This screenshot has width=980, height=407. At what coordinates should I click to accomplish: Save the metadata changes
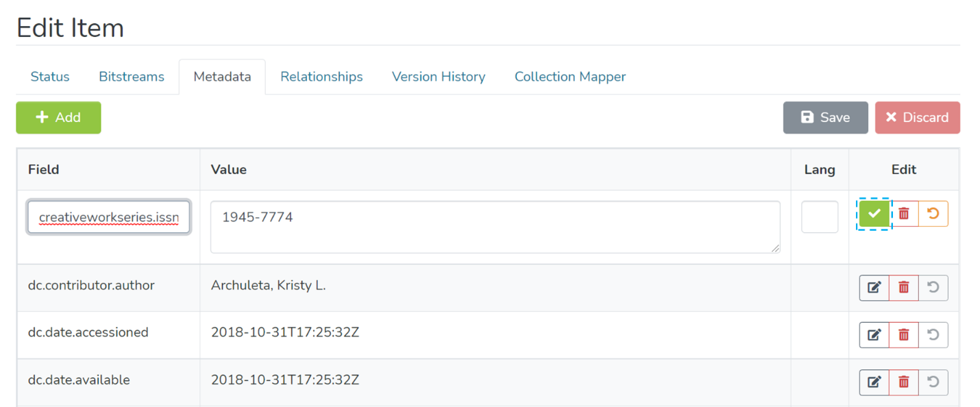[825, 117]
